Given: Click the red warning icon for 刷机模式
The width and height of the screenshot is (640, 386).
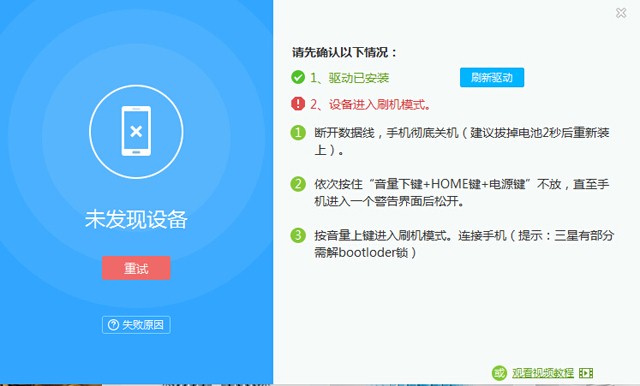Looking at the screenshot, I should click(x=298, y=104).
